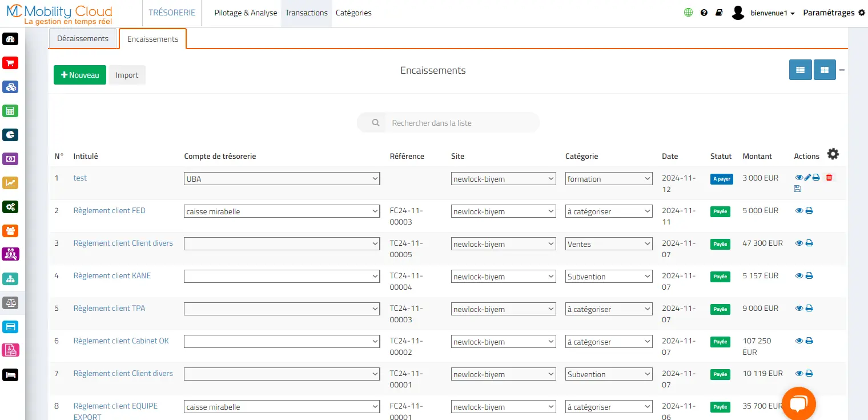Open the Catégories menu item
Image resolution: width=868 pixels, height=420 pixels.
[353, 13]
